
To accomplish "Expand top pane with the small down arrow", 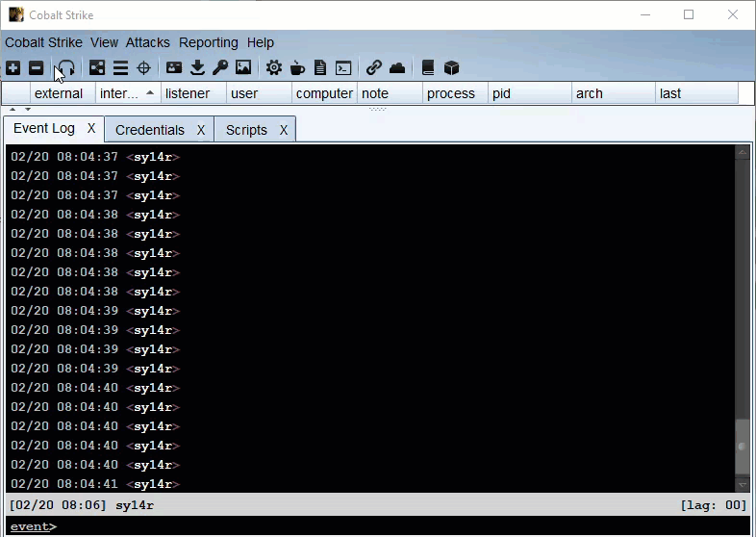I will pos(28,110).
